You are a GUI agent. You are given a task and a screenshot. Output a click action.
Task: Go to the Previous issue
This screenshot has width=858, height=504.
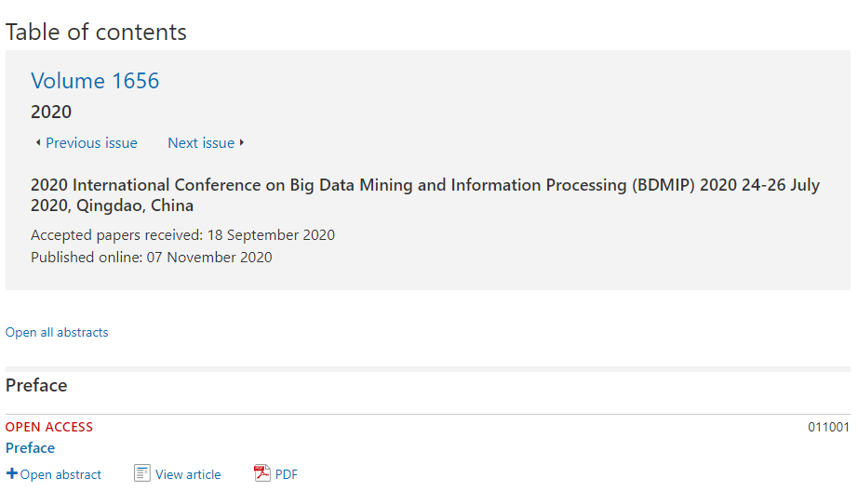pos(91,142)
